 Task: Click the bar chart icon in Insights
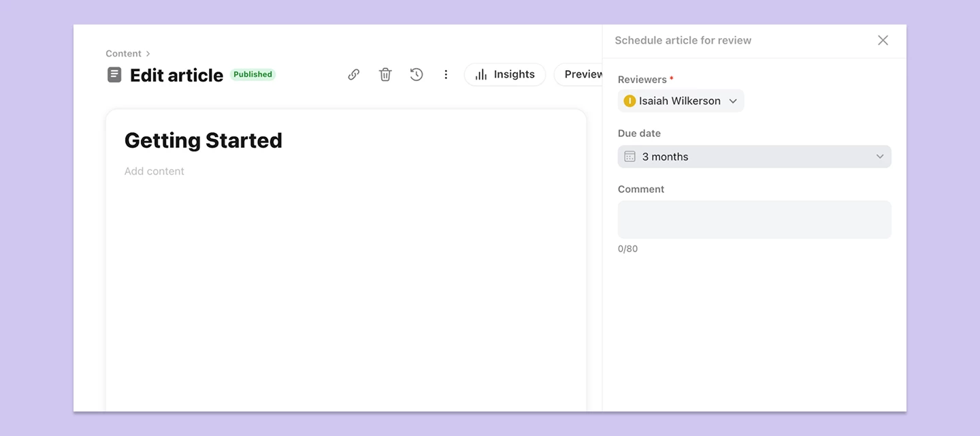coord(481,74)
